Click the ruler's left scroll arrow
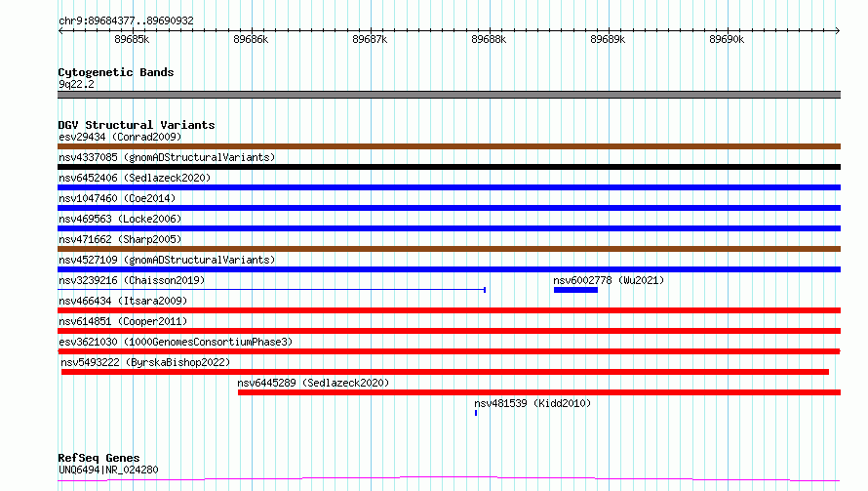The width and height of the screenshot is (868, 491). [x=60, y=30]
